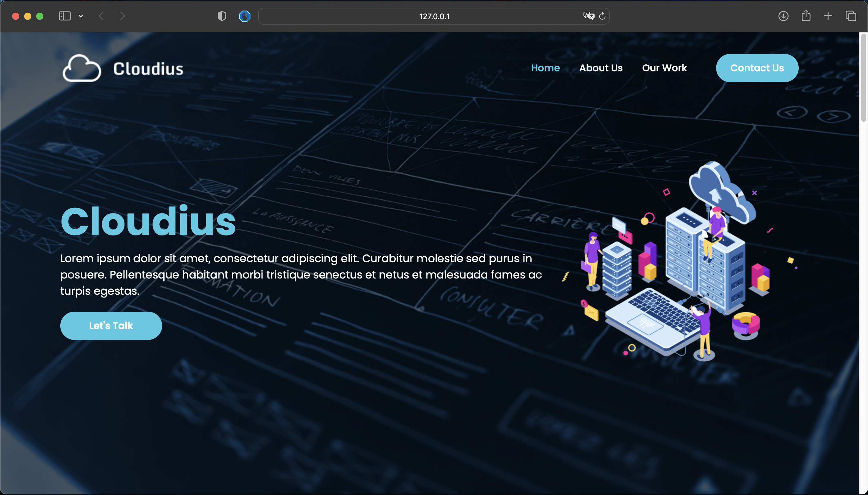Click the Let's Talk button
Viewport: 868px width, 495px height.
[x=111, y=325]
